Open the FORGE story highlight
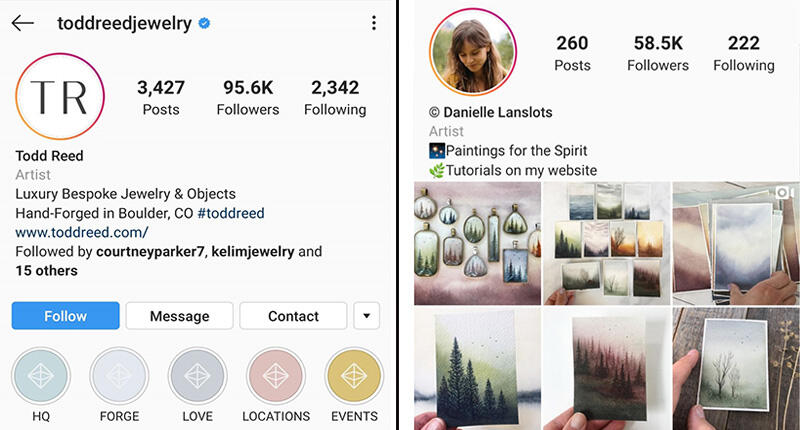 [119, 376]
